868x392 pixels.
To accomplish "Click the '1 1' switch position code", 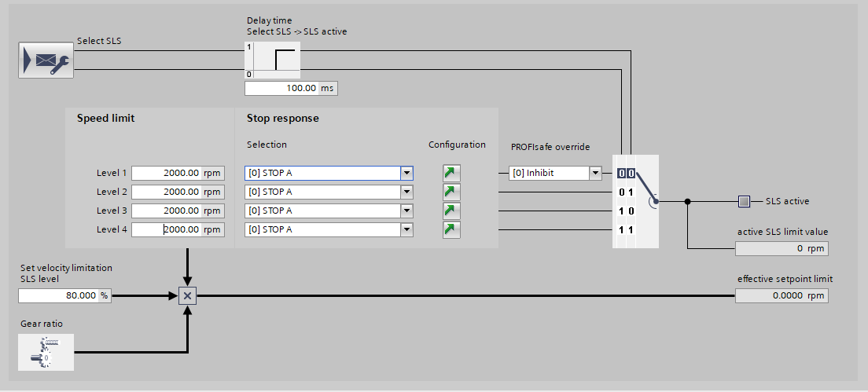I will point(626,230).
